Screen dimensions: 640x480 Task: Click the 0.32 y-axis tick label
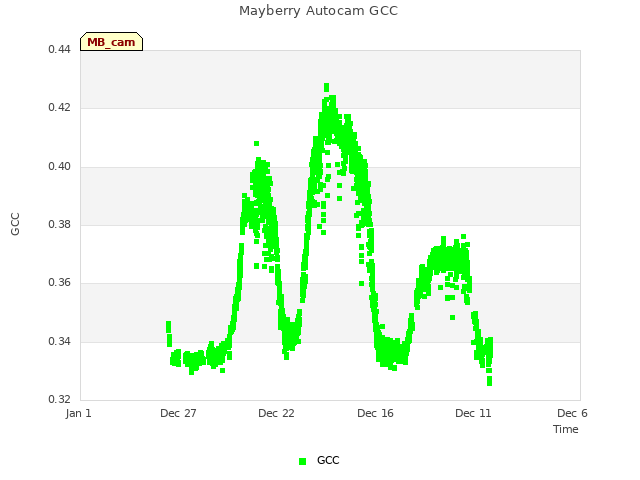click(x=59, y=399)
